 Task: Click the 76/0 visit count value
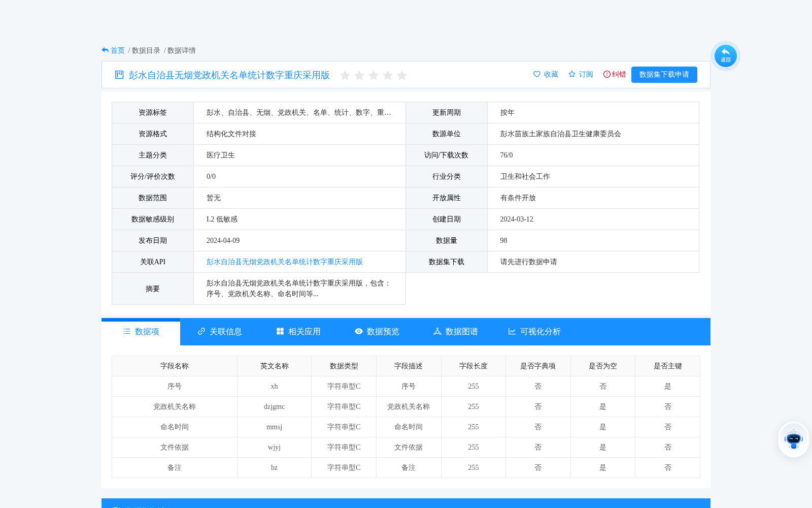[506, 155]
